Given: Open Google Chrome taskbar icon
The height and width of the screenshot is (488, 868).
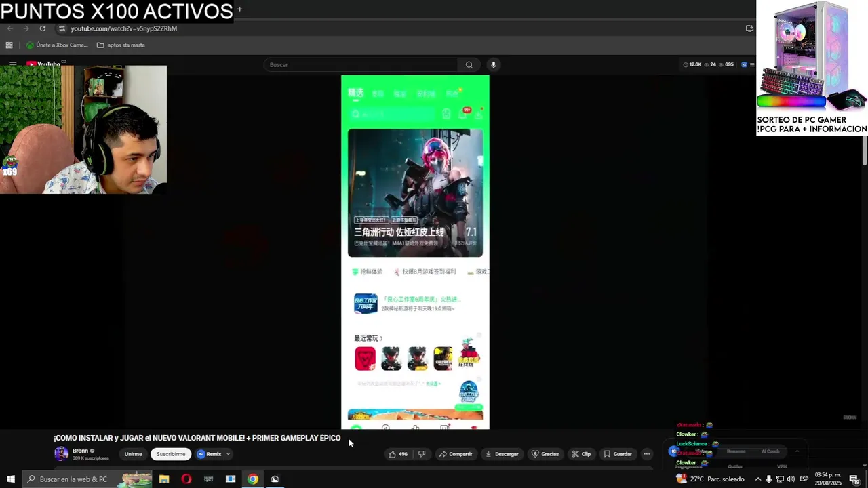Looking at the screenshot, I should pyautogui.click(x=252, y=479).
